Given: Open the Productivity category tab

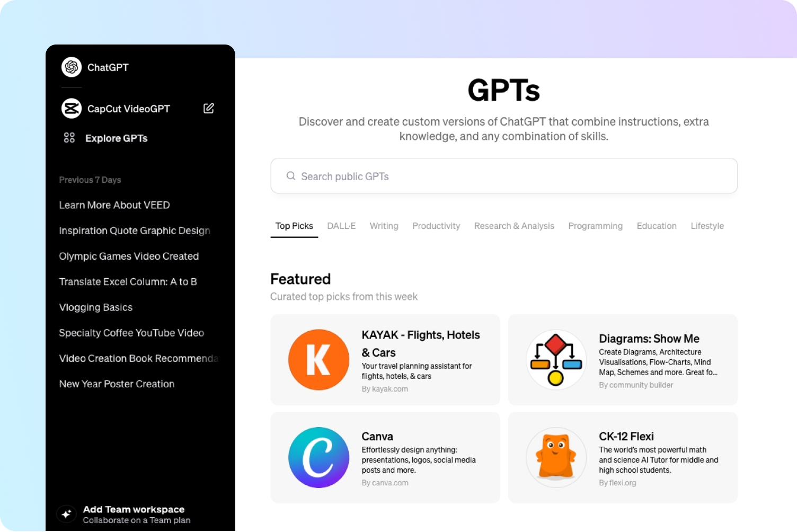Looking at the screenshot, I should pyautogui.click(x=436, y=226).
